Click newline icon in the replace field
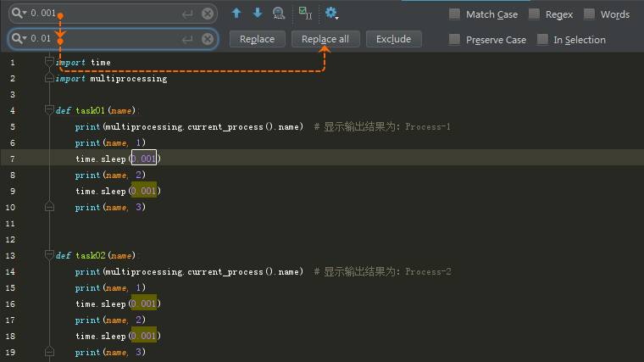 [x=188, y=39]
